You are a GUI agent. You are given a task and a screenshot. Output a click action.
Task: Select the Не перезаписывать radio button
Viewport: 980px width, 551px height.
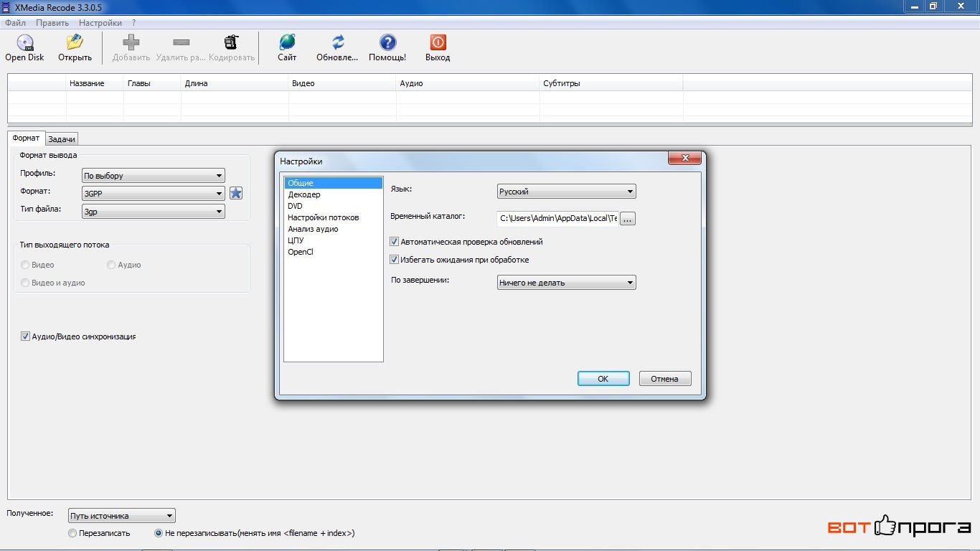(159, 533)
